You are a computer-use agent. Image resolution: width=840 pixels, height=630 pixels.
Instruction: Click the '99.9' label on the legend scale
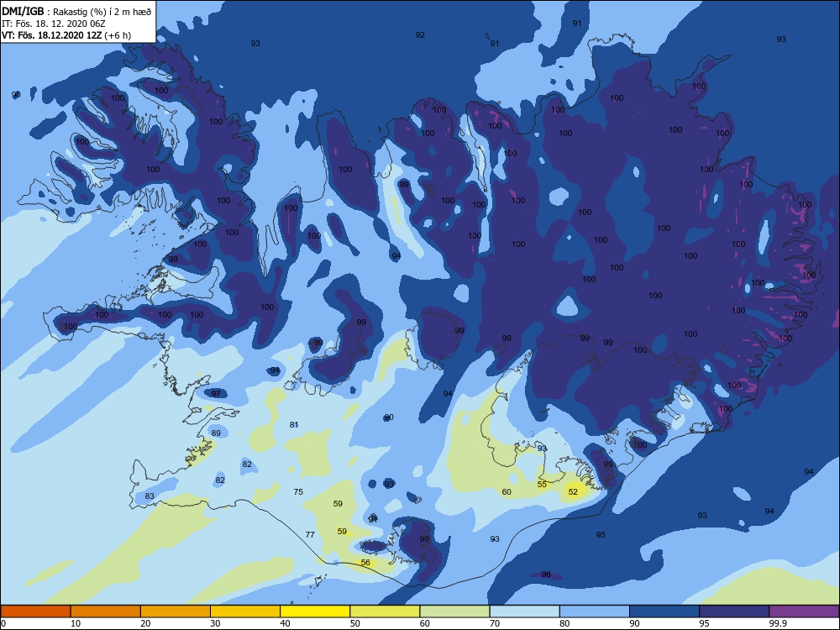click(x=777, y=623)
